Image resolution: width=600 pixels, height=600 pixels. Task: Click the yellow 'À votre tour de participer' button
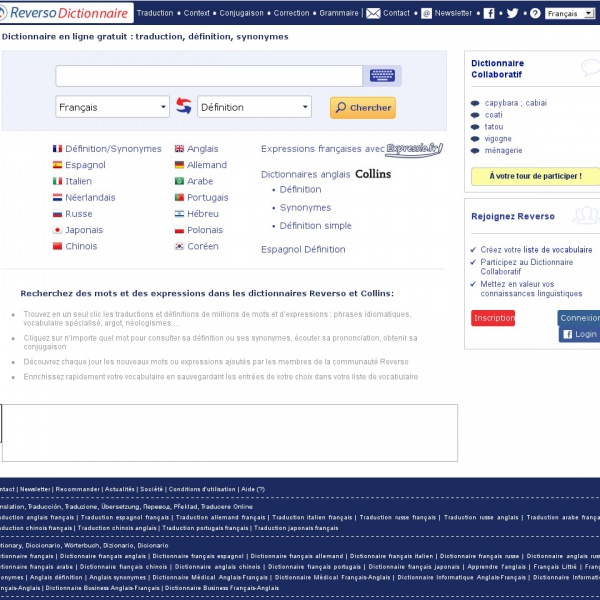(534, 176)
